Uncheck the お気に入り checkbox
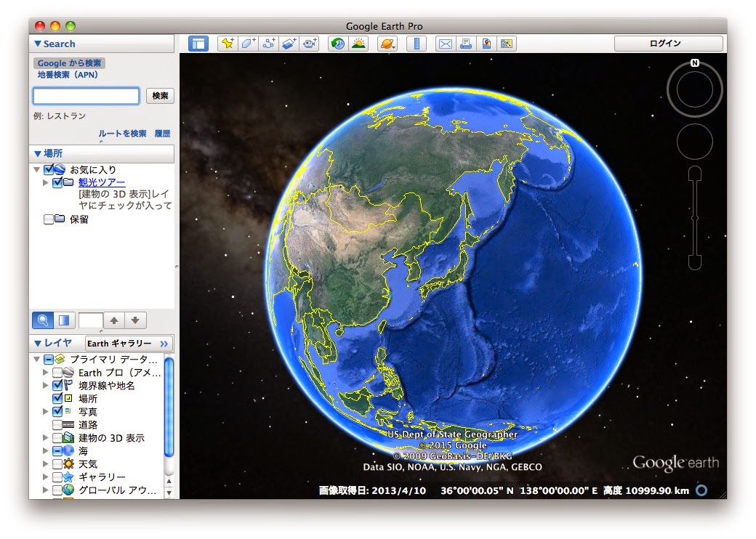Image resolution: width=756 pixels, height=539 pixels. [x=48, y=169]
